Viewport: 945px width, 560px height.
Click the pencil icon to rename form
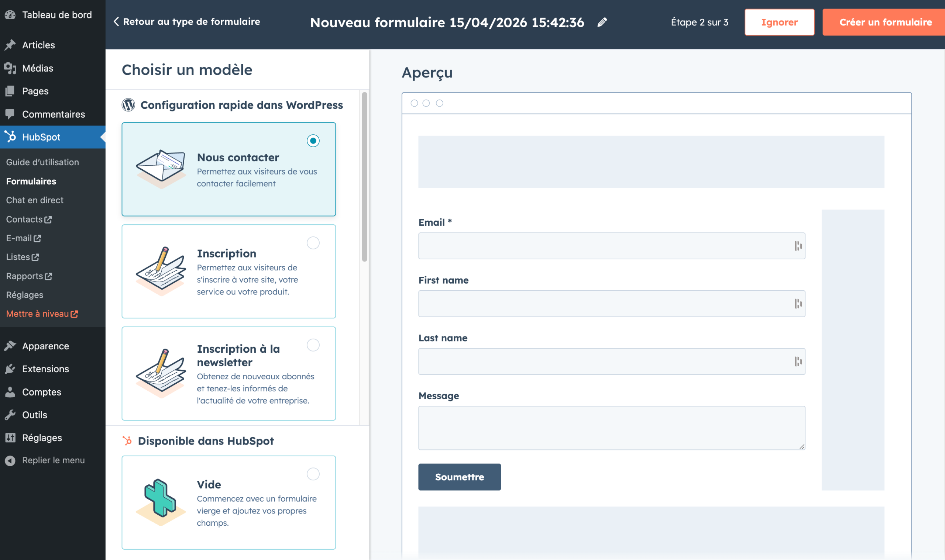pos(602,22)
